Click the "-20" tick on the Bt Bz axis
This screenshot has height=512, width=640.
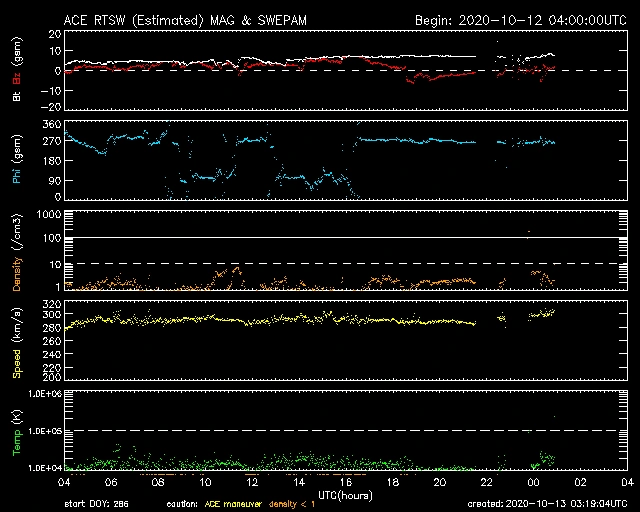pyautogui.click(x=51, y=107)
